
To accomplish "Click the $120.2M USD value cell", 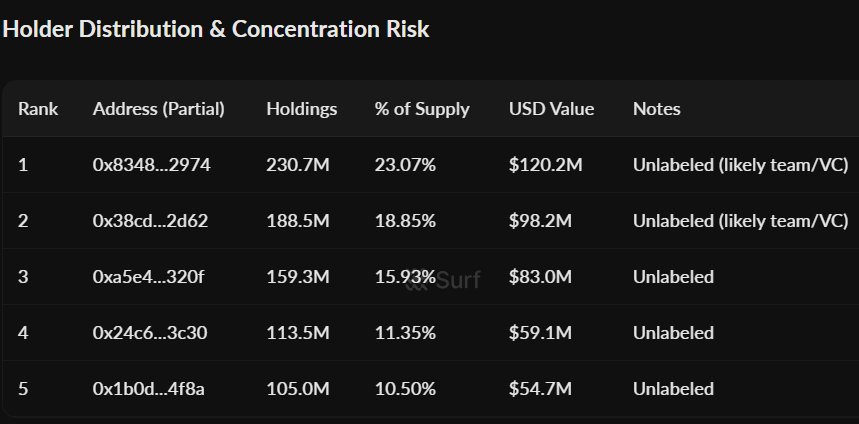I will (545, 164).
